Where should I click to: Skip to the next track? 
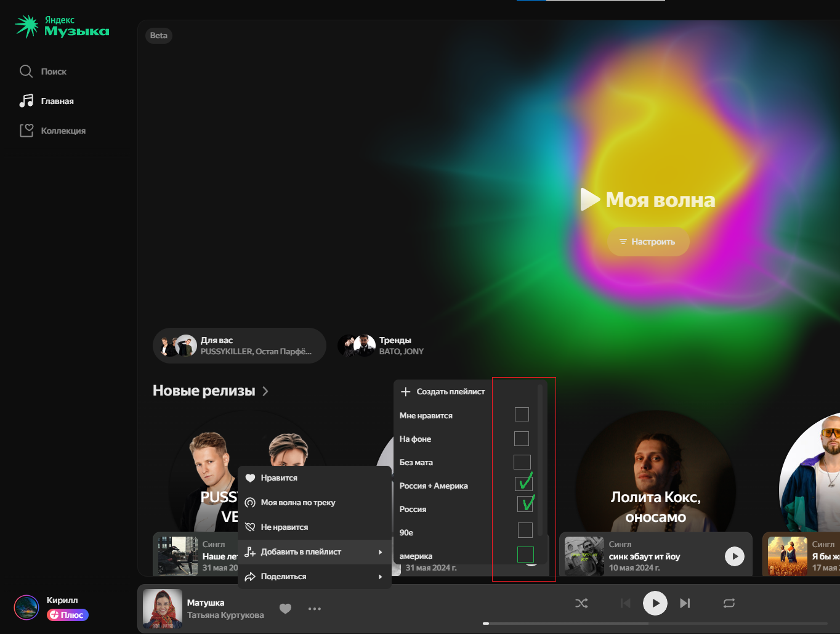[685, 603]
